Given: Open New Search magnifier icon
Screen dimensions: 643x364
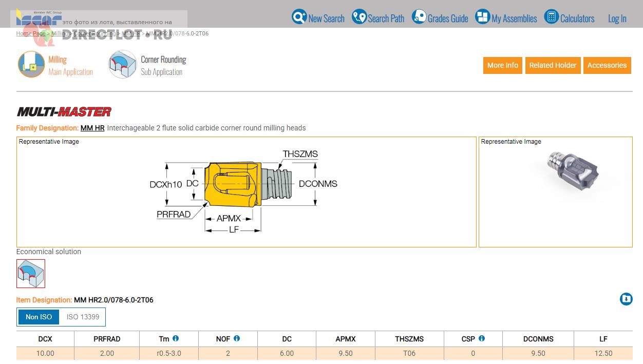Looking at the screenshot, I should (x=299, y=17).
